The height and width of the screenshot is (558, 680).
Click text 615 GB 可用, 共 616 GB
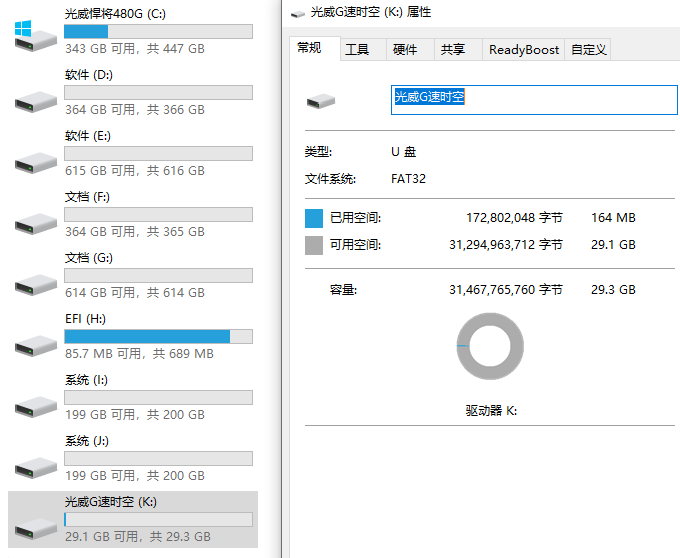(x=135, y=171)
